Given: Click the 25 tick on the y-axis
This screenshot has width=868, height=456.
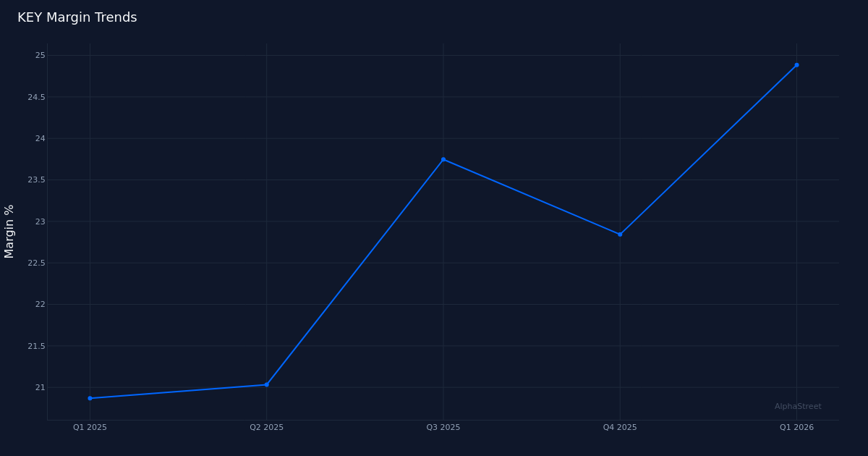Looking at the screenshot, I should point(43,55).
